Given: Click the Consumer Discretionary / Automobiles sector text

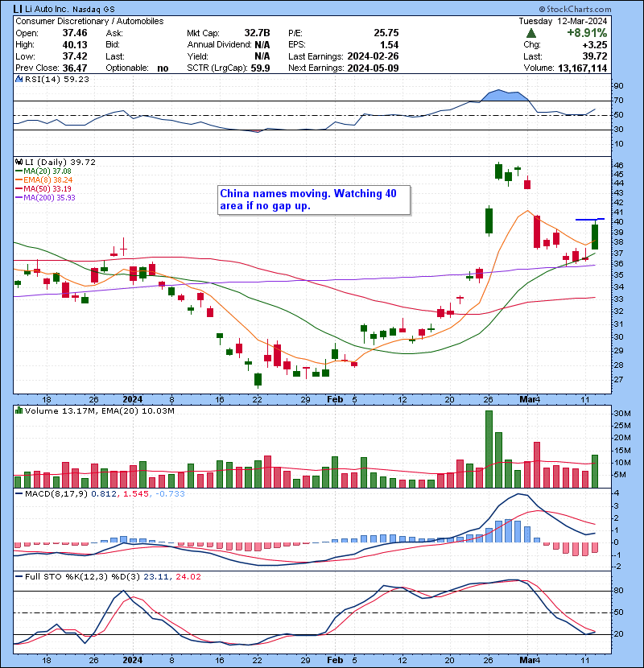Looking at the screenshot, I should (89, 21).
